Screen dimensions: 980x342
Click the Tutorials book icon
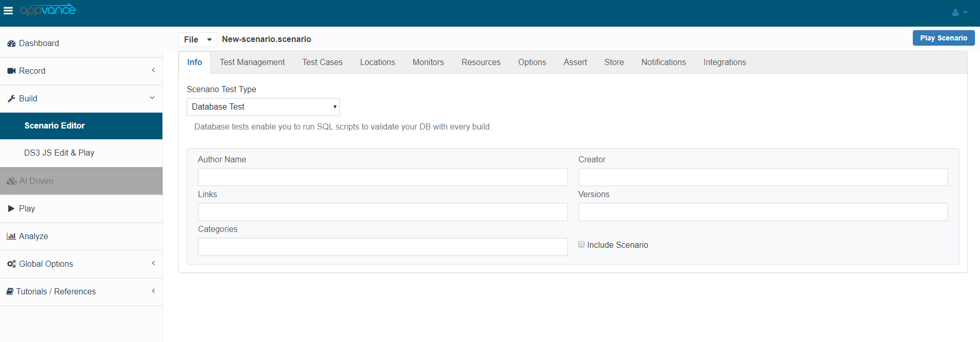point(10,292)
